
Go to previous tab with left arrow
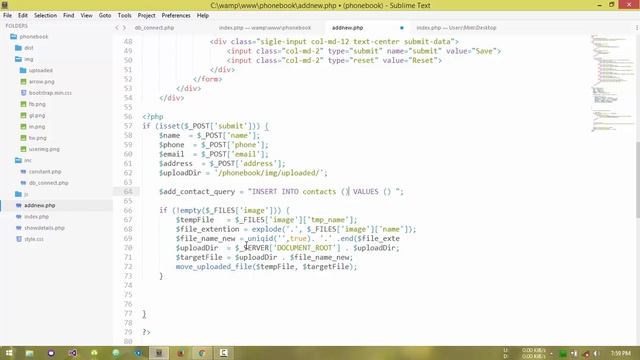click(x=117, y=28)
